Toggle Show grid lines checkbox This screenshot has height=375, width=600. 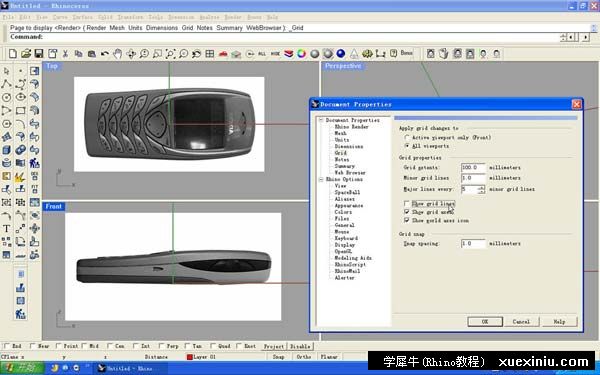[407, 204]
